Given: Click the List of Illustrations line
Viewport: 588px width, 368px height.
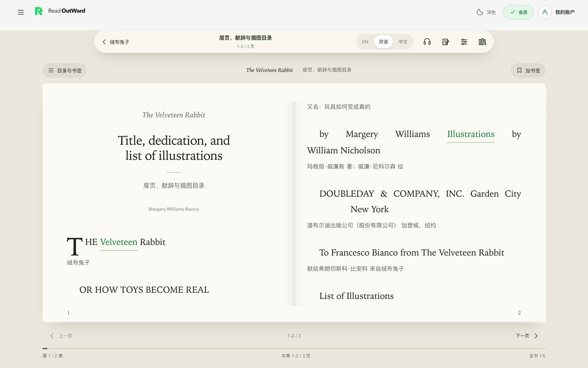Looking at the screenshot, I should [356, 296].
